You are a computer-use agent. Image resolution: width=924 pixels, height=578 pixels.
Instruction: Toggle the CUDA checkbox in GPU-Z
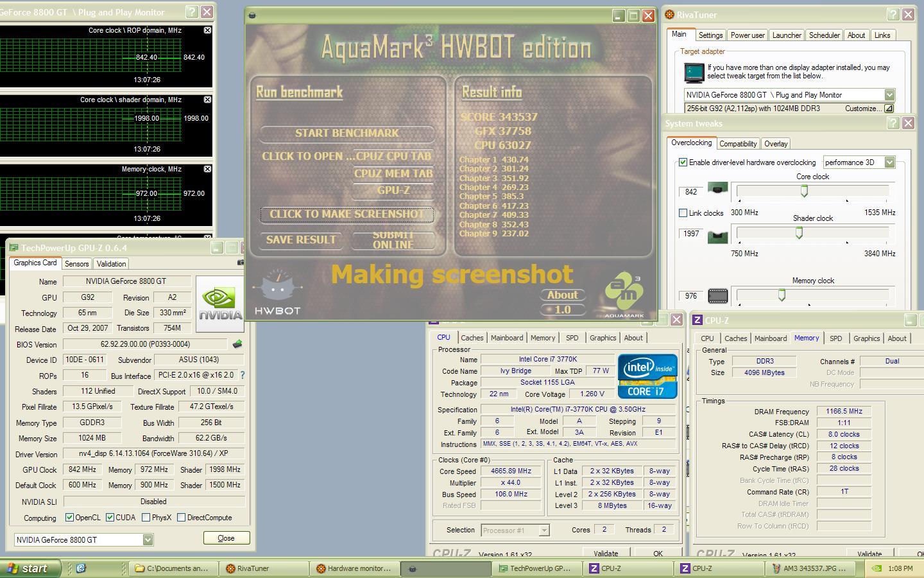110,517
